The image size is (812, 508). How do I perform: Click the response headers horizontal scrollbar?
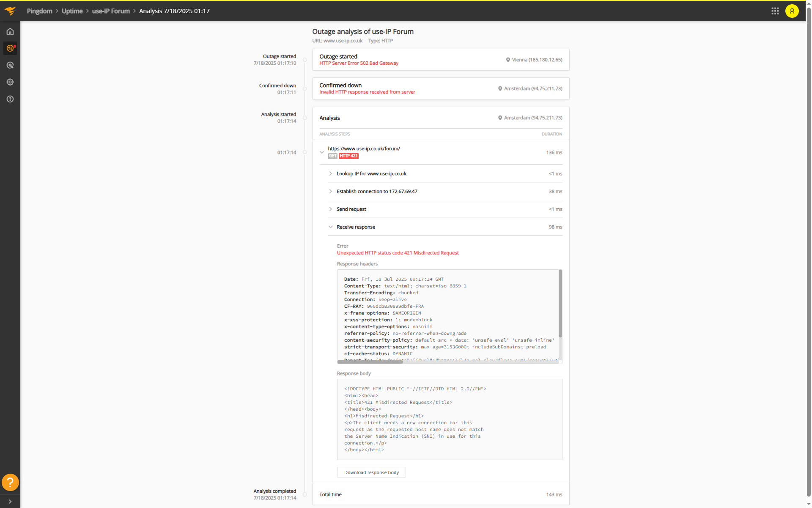click(x=370, y=362)
